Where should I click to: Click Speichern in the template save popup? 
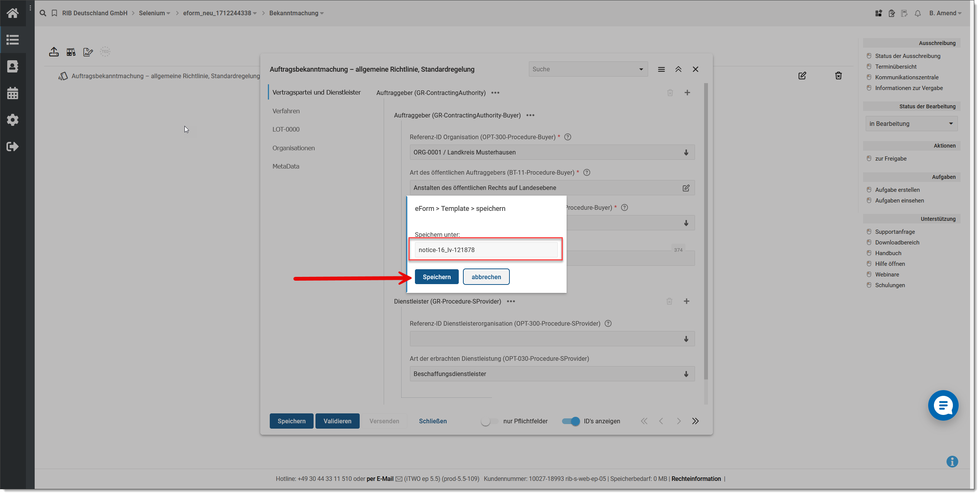pos(437,277)
